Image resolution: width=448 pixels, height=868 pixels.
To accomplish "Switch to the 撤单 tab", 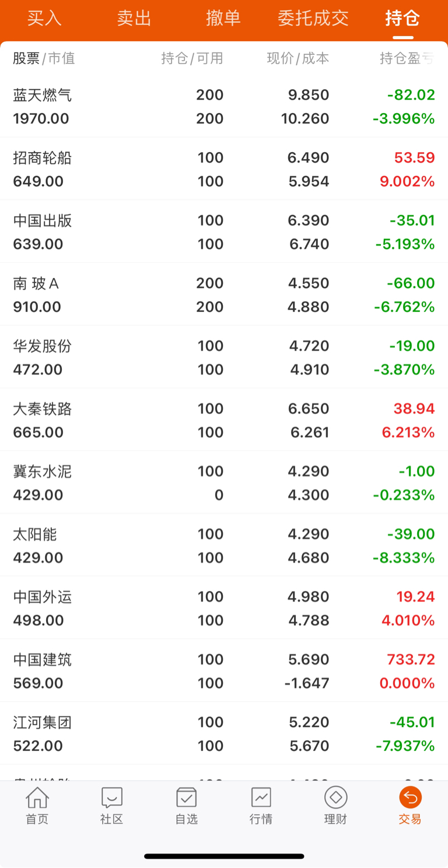I will (223, 18).
